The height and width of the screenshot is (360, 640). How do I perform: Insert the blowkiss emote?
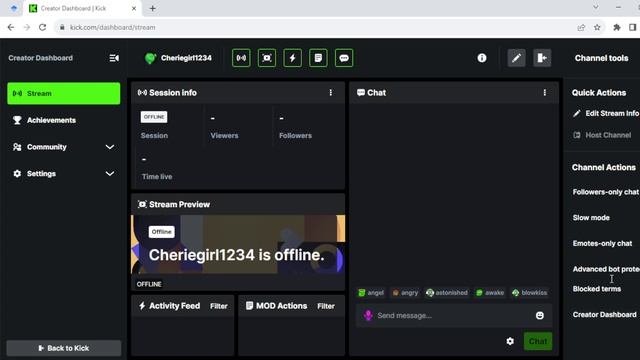point(529,293)
